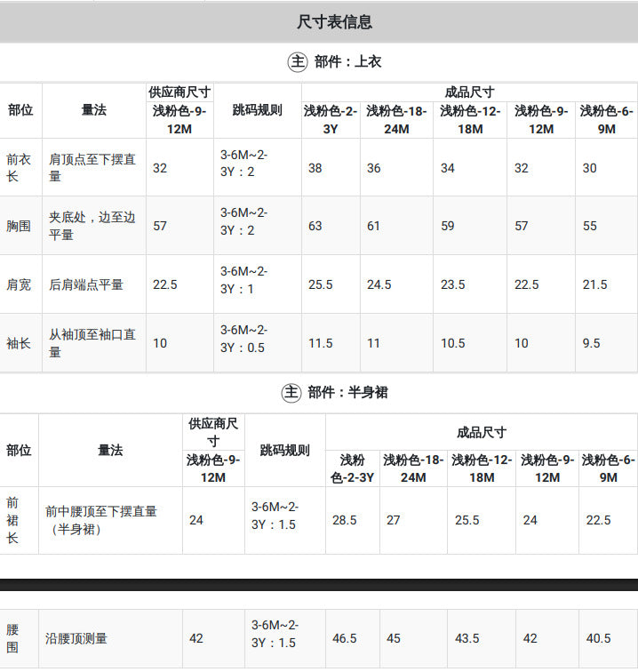Click value 36 in 前衣长 row

pos(373,168)
